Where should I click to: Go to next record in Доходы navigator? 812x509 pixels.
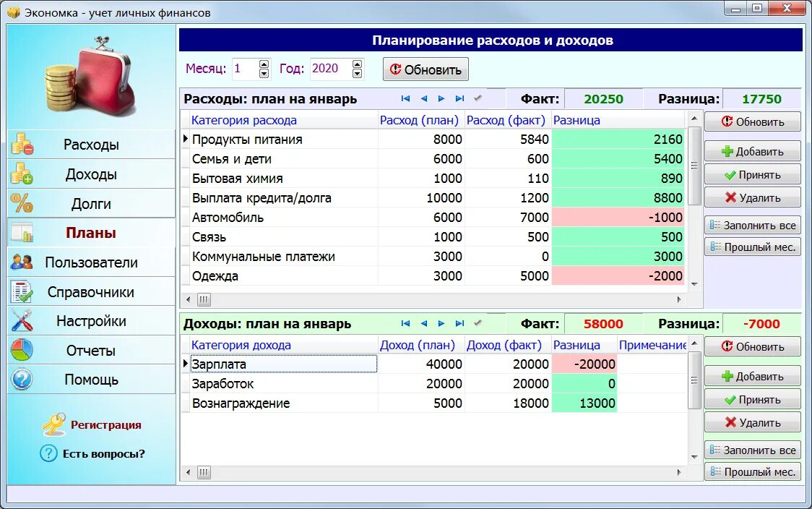coord(441,323)
